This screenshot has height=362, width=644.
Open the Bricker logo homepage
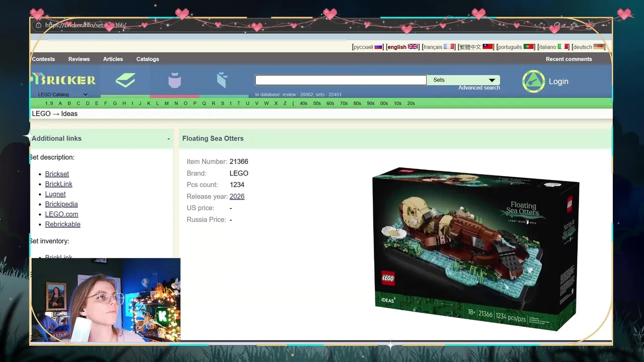pyautogui.click(x=63, y=80)
